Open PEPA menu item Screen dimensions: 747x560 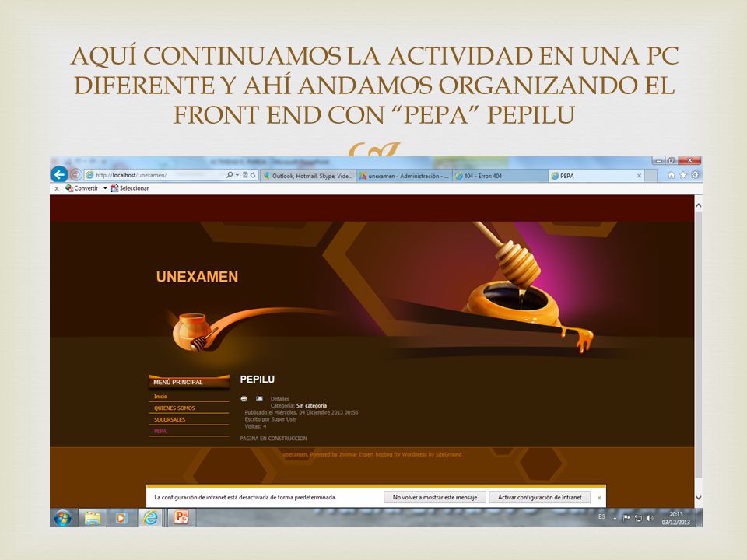160,431
